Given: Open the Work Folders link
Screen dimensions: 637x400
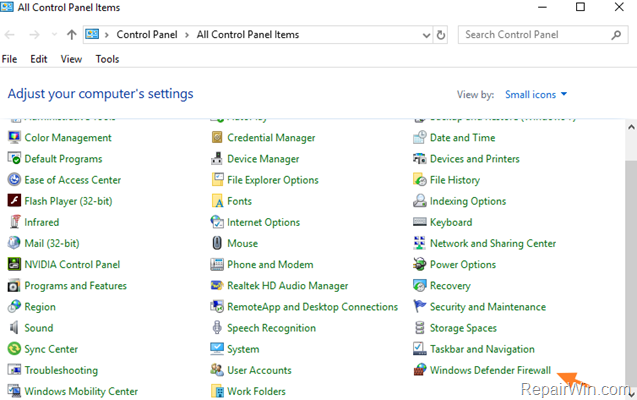Looking at the screenshot, I should pos(256,391).
